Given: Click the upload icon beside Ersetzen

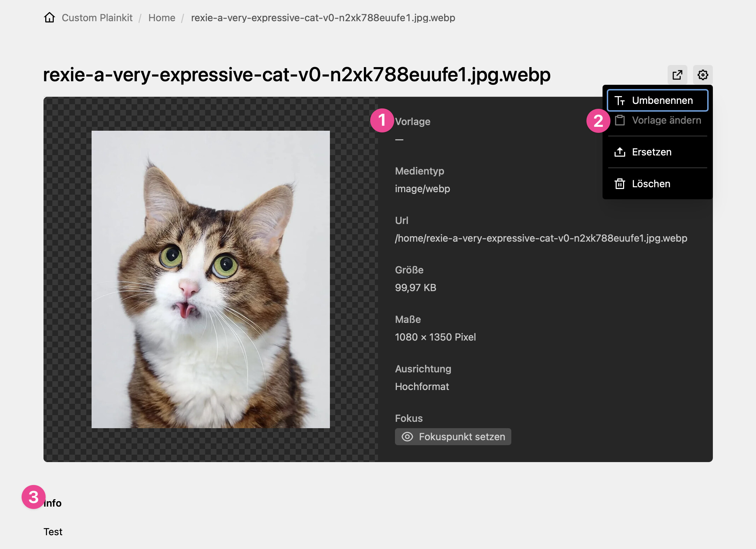Looking at the screenshot, I should pyautogui.click(x=620, y=152).
